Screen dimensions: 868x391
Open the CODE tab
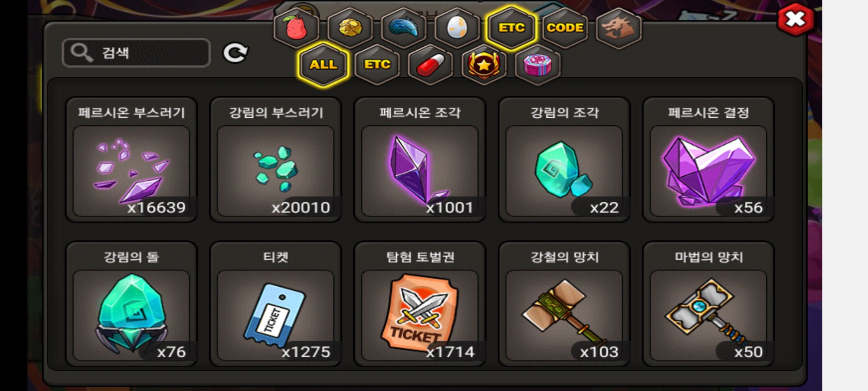tap(565, 28)
